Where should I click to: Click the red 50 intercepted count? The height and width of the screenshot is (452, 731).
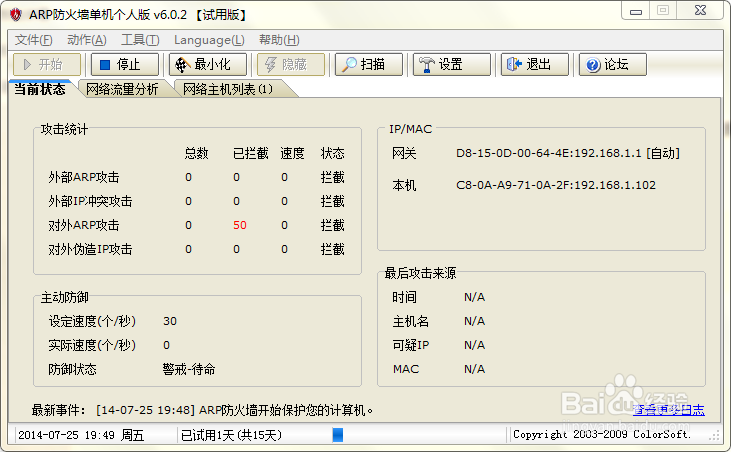[240, 225]
